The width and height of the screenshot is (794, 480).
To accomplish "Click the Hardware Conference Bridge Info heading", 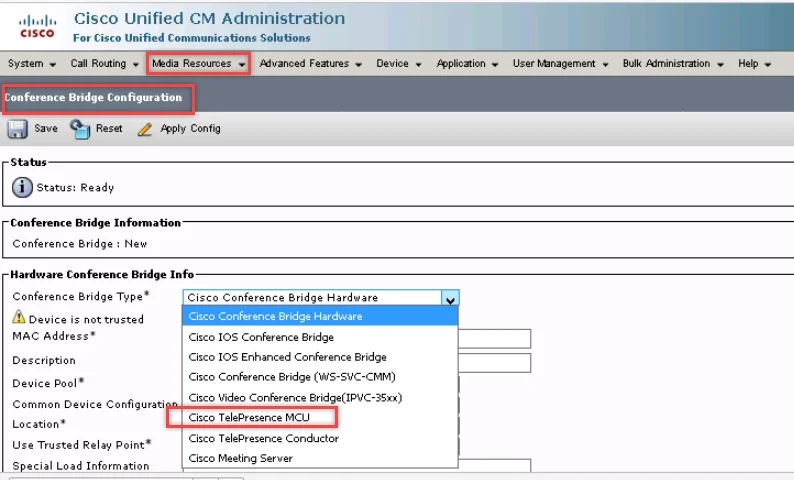I will coord(102,274).
